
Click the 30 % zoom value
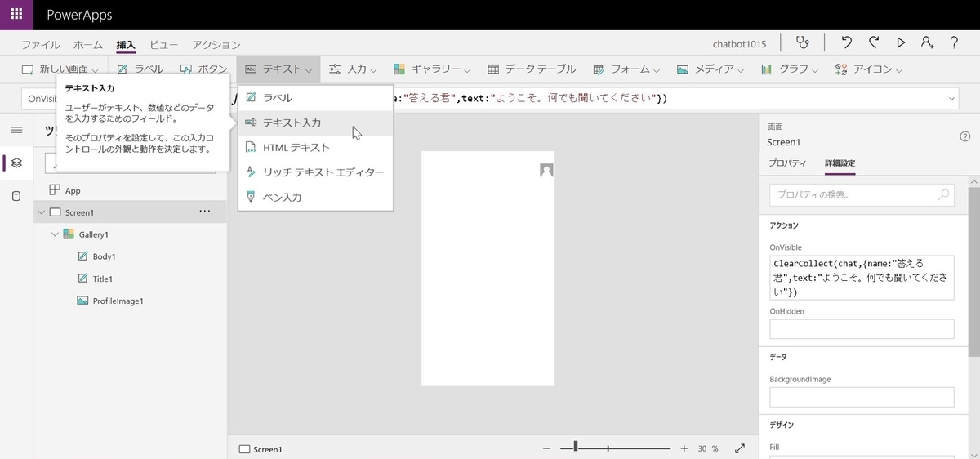[708, 448]
